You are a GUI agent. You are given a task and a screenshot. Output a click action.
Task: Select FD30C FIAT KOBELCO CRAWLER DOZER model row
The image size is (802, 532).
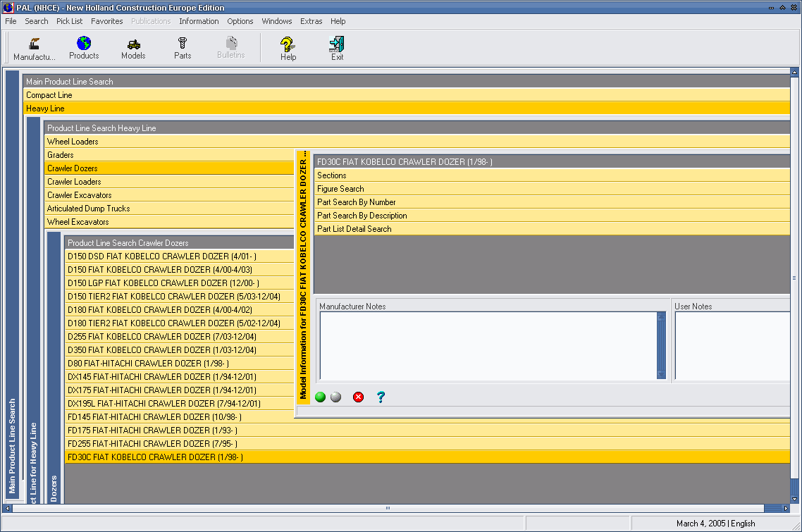428,457
